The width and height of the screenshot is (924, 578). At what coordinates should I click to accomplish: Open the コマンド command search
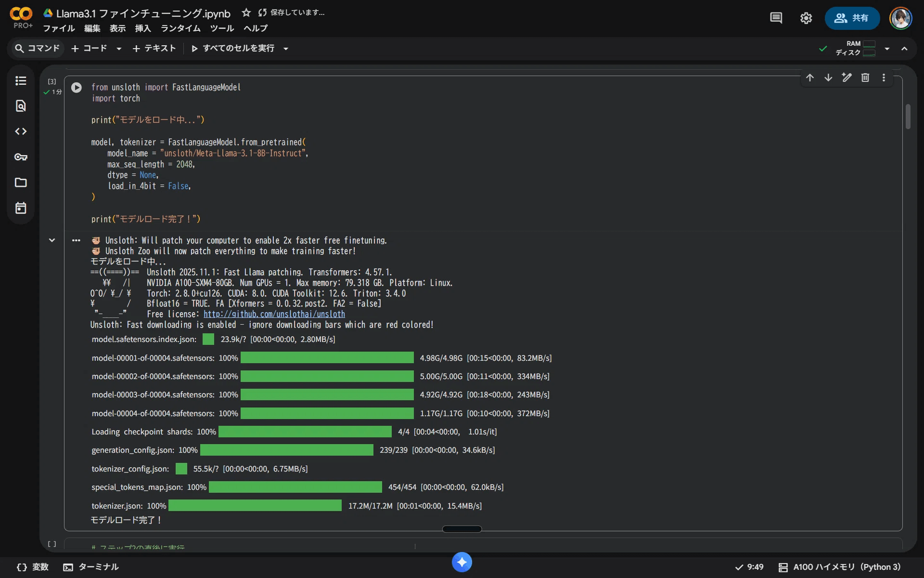coord(38,48)
